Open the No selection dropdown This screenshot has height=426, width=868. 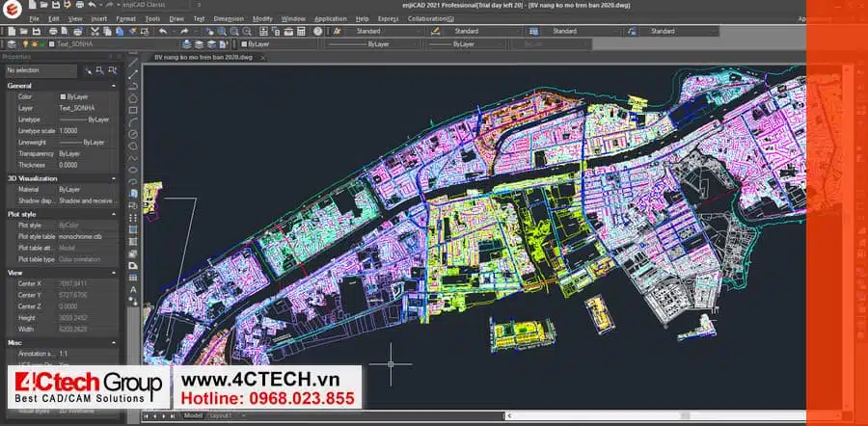click(41, 70)
